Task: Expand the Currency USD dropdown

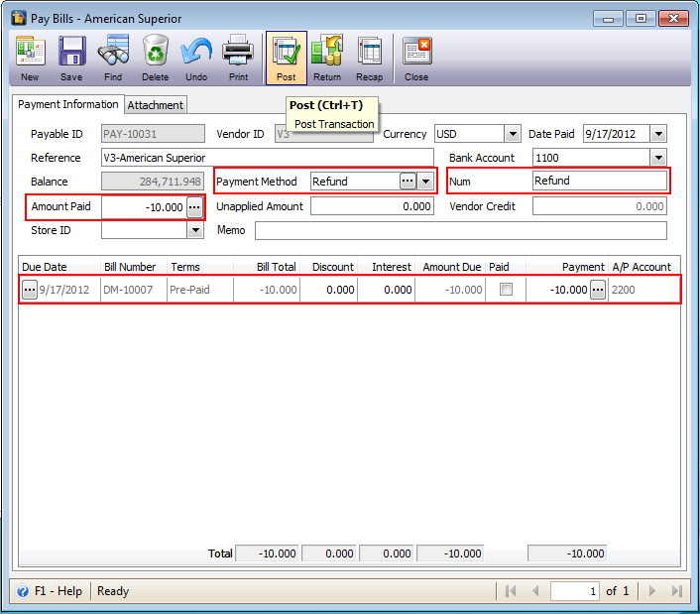Action: pos(513,134)
